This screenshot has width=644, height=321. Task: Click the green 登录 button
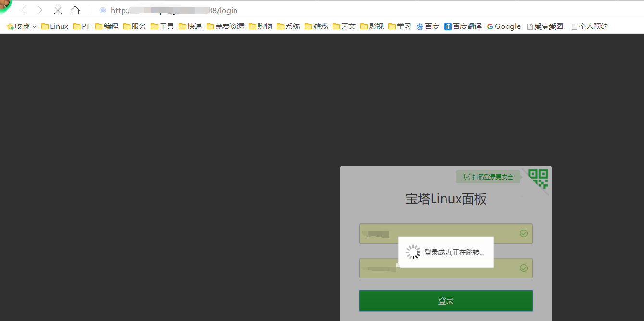(446, 301)
